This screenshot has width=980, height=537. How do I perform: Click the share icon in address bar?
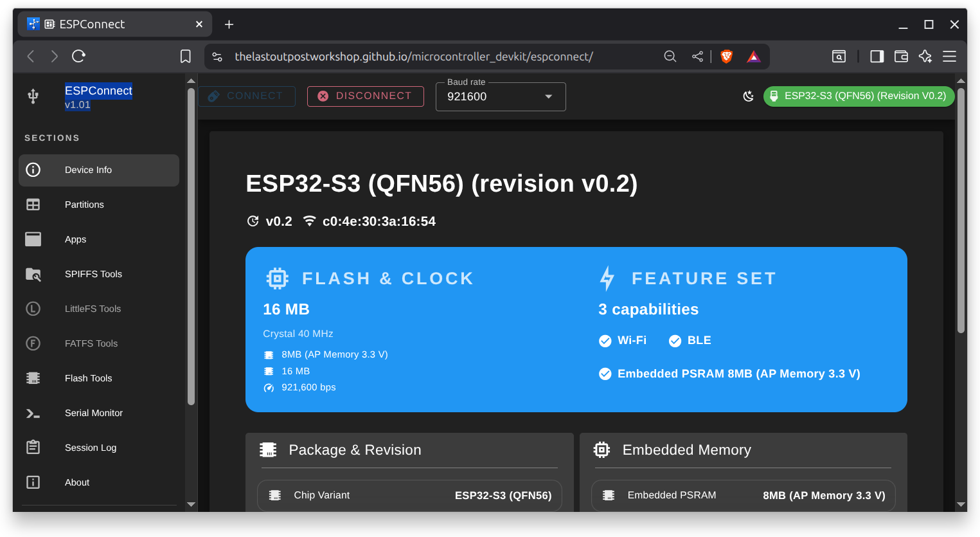click(x=697, y=57)
